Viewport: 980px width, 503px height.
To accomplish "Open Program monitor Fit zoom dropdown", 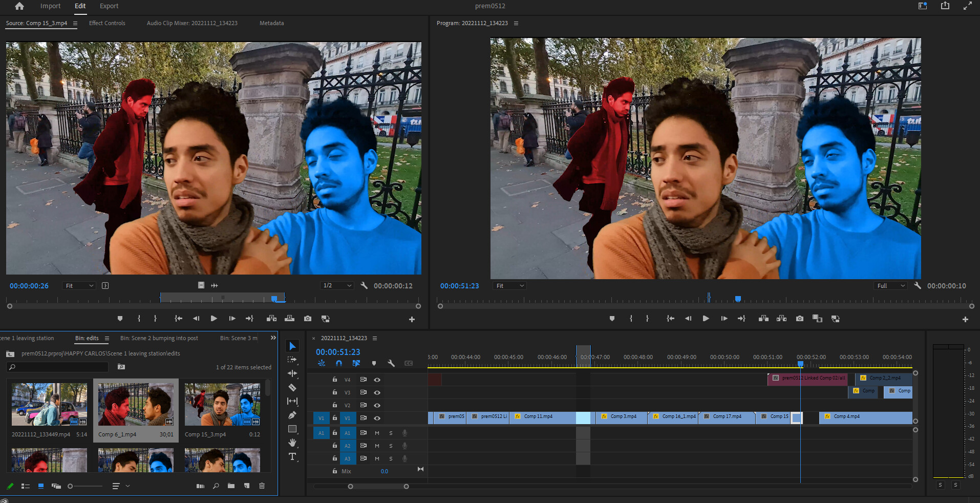I will point(510,286).
